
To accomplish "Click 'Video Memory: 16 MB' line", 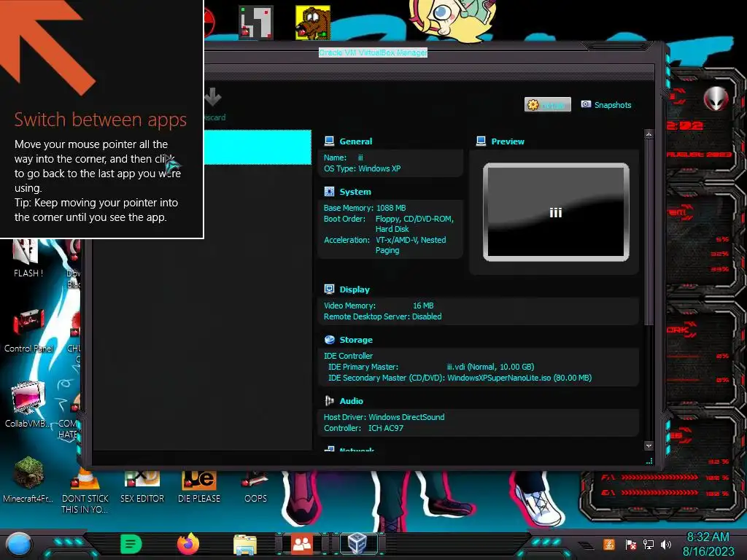I will point(379,306).
